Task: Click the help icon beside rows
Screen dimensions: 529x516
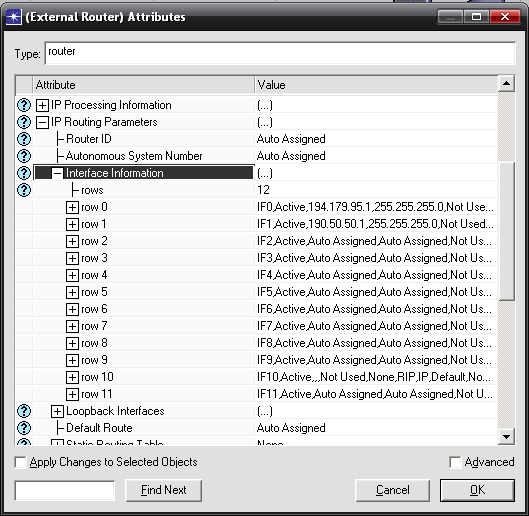Action: tap(24, 190)
